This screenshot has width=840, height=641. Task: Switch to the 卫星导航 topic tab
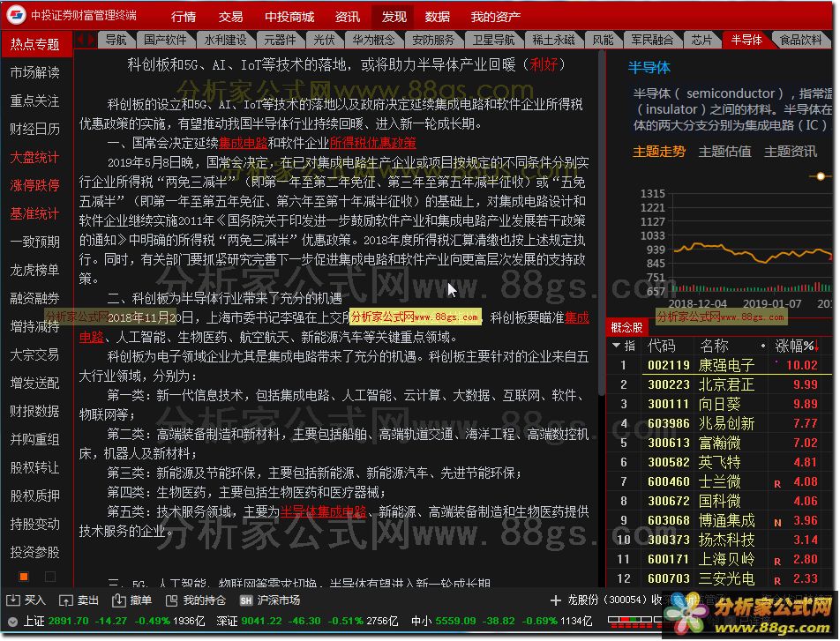493,40
